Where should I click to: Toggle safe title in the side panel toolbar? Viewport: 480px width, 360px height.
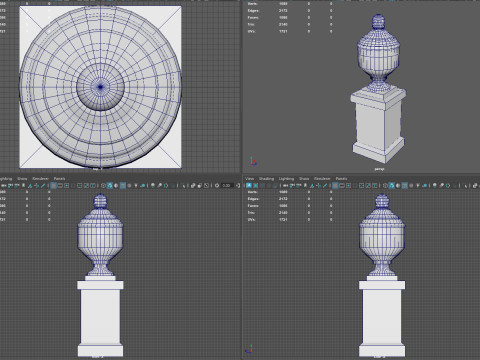(x=374, y=185)
